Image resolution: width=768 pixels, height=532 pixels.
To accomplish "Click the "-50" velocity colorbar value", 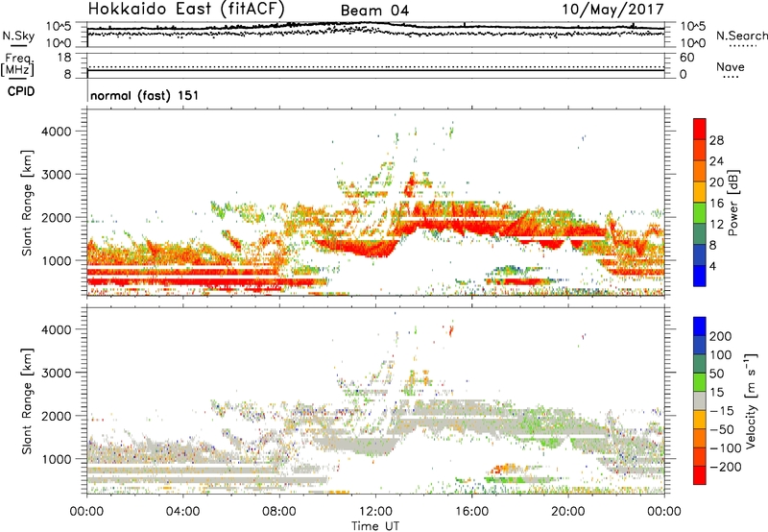I will coord(722,429).
